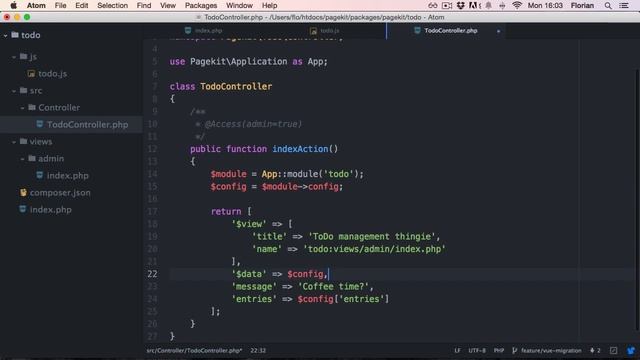Click the blue bird icon in status bar

tap(631, 351)
